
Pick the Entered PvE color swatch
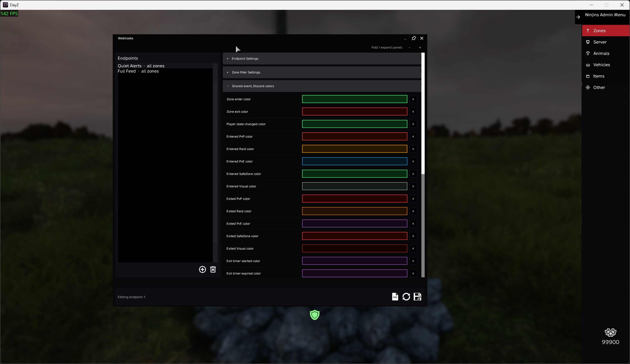(x=355, y=161)
